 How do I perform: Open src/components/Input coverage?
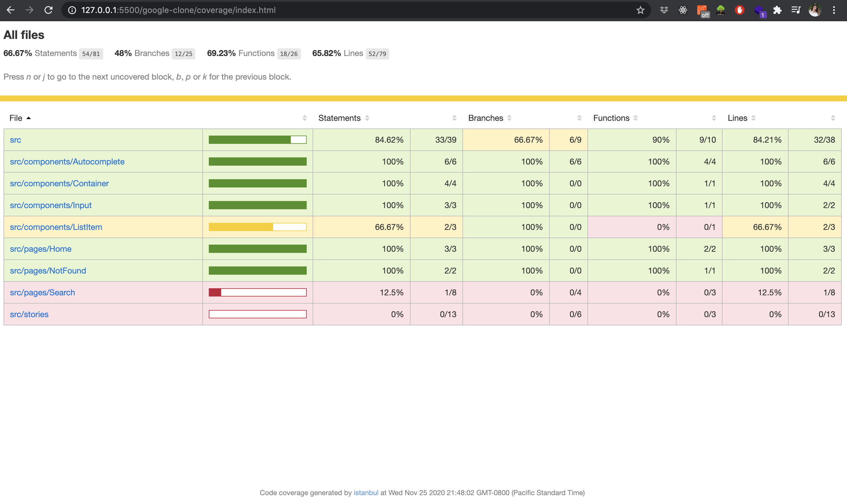51,205
